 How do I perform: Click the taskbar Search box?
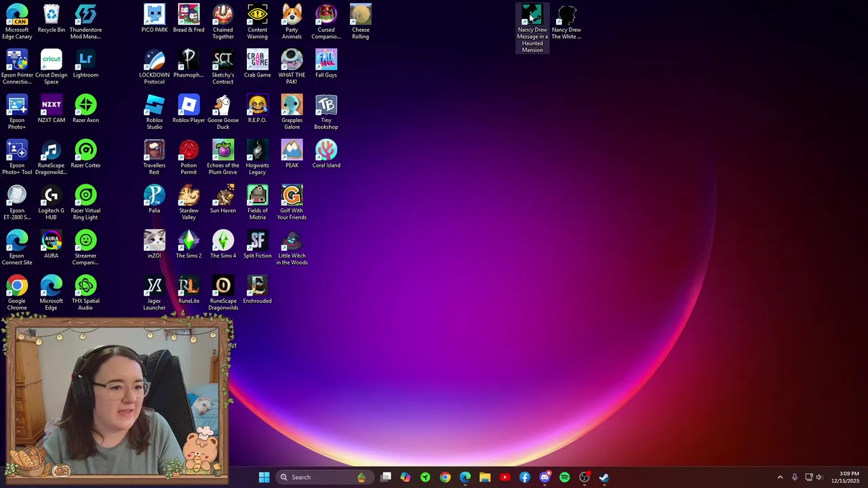coord(323,477)
